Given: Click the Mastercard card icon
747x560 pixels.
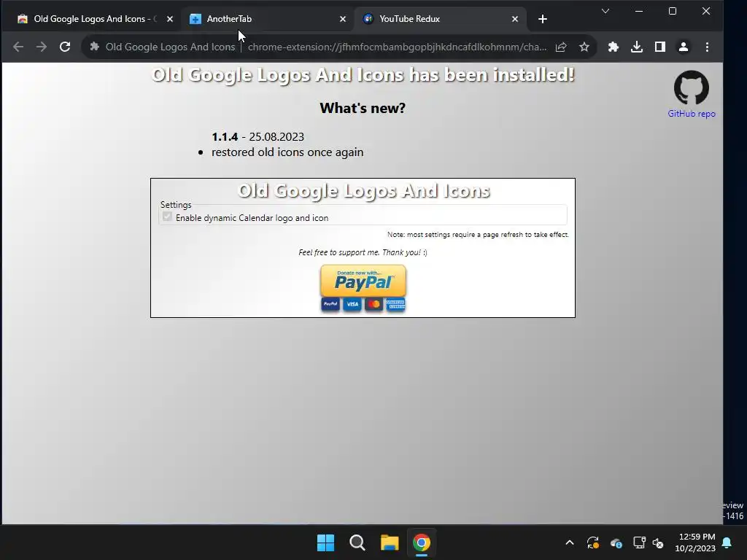Looking at the screenshot, I should pos(374,304).
